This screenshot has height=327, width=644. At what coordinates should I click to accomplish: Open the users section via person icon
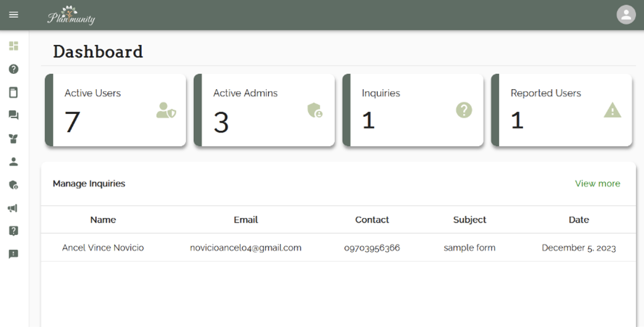pos(14,162)
